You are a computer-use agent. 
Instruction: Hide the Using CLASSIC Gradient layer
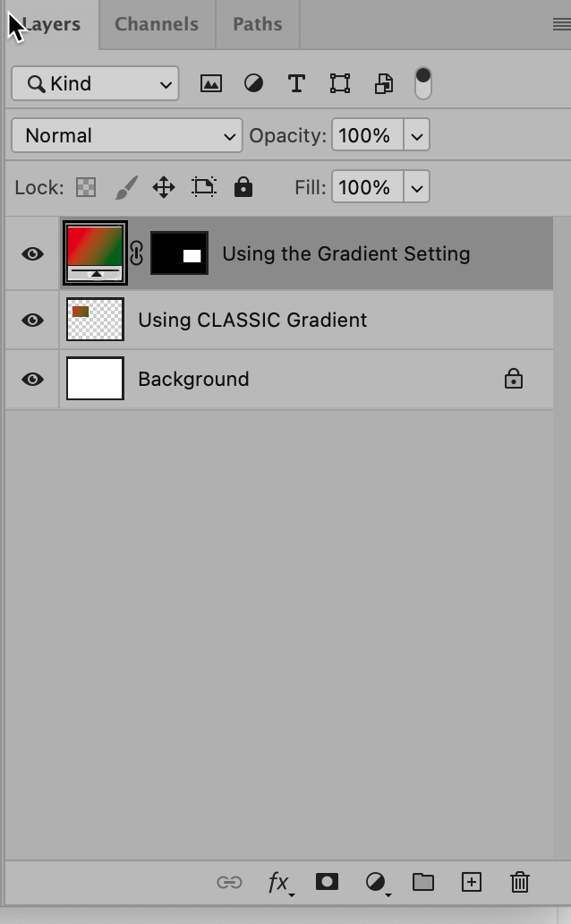pyautogui.click(x=32, y=320)
